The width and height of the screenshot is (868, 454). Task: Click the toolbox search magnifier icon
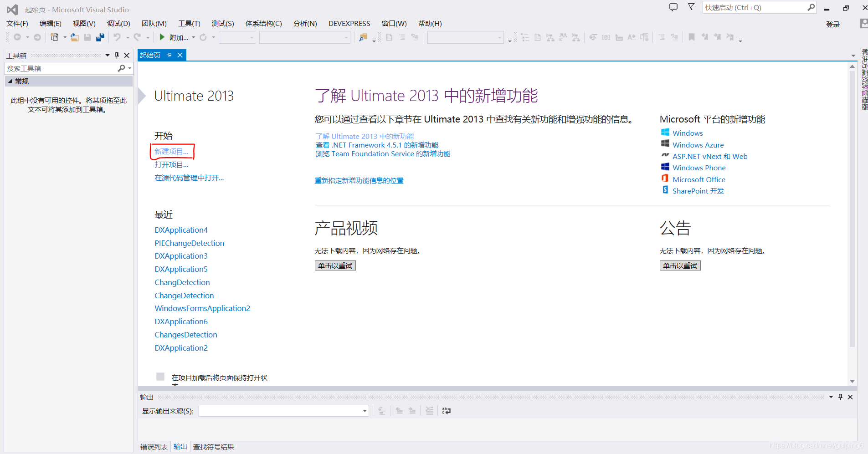coord(121,68)
